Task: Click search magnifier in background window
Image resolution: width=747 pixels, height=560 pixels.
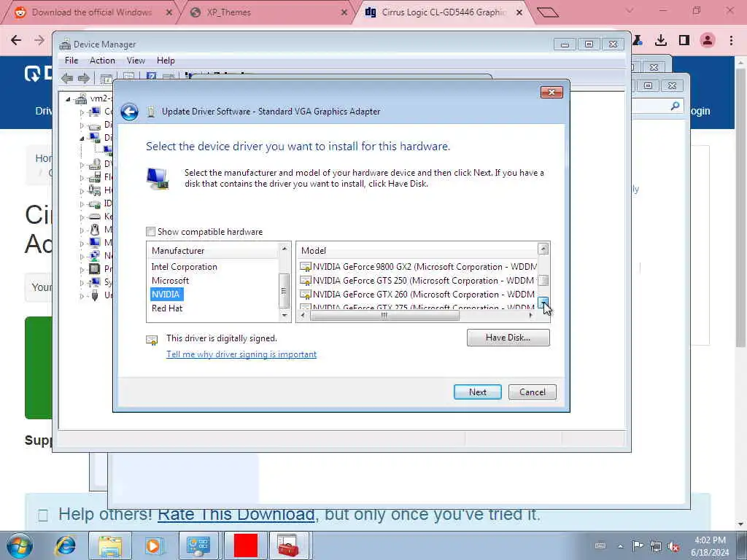Action: point(675,106)
